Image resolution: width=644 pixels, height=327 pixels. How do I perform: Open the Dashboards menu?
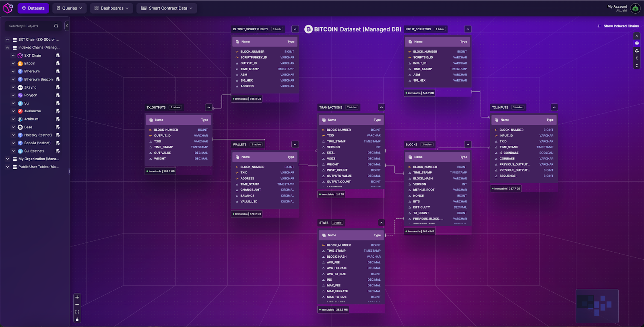[x=111, y=8]
